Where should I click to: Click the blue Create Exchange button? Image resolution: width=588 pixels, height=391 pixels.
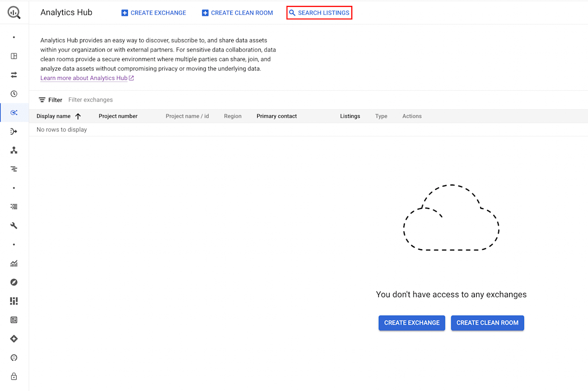(x=412, y=323)
